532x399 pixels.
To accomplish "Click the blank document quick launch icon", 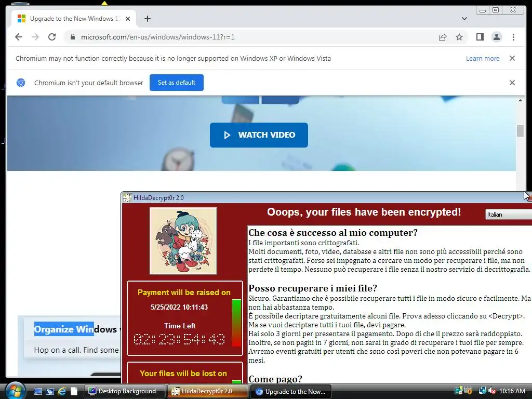I will coord(74,392).
